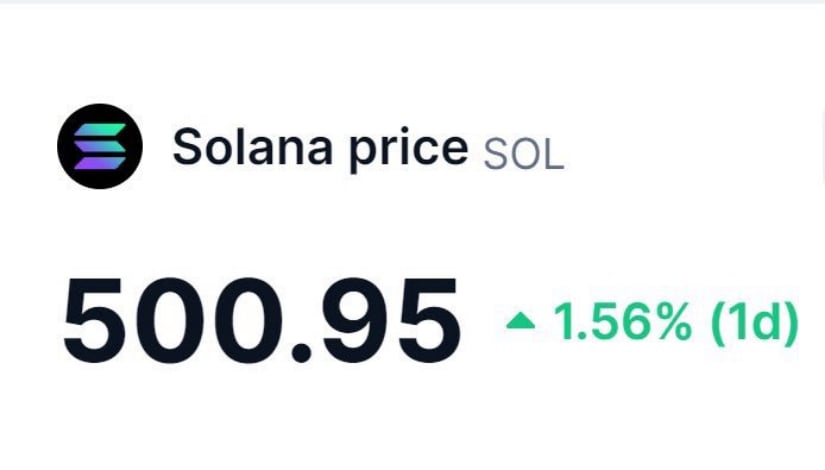Click the word Solana in the heading
This screenshot has width=825, height=470.
[253, 146]
